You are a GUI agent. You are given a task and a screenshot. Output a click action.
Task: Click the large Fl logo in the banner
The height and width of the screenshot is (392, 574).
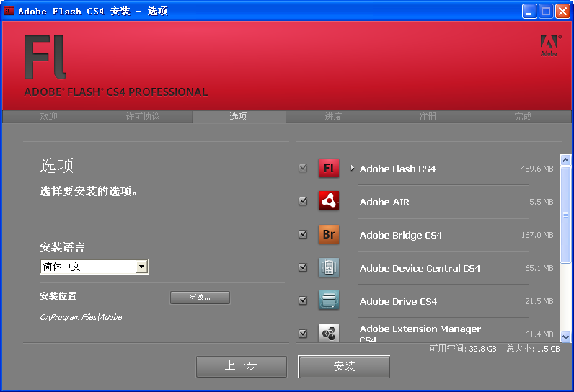tap(45, 57)
